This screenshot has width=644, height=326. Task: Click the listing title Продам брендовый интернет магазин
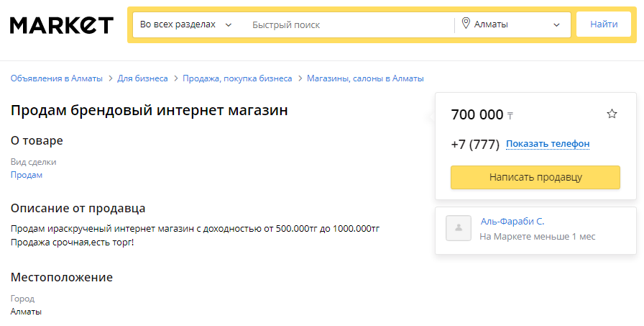(x=149, y=110)
